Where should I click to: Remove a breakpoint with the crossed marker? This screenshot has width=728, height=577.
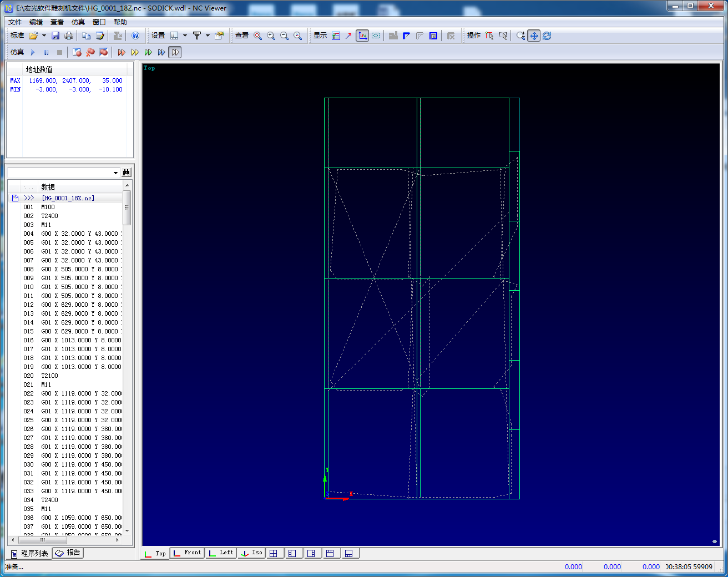tap(90, 52)
